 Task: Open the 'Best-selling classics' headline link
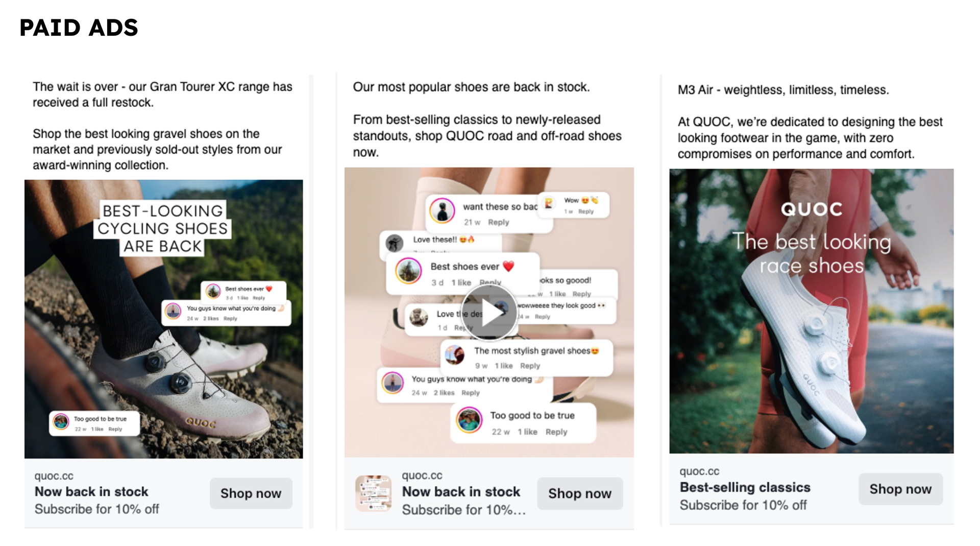pyautogui.click(x=745, y=487)
